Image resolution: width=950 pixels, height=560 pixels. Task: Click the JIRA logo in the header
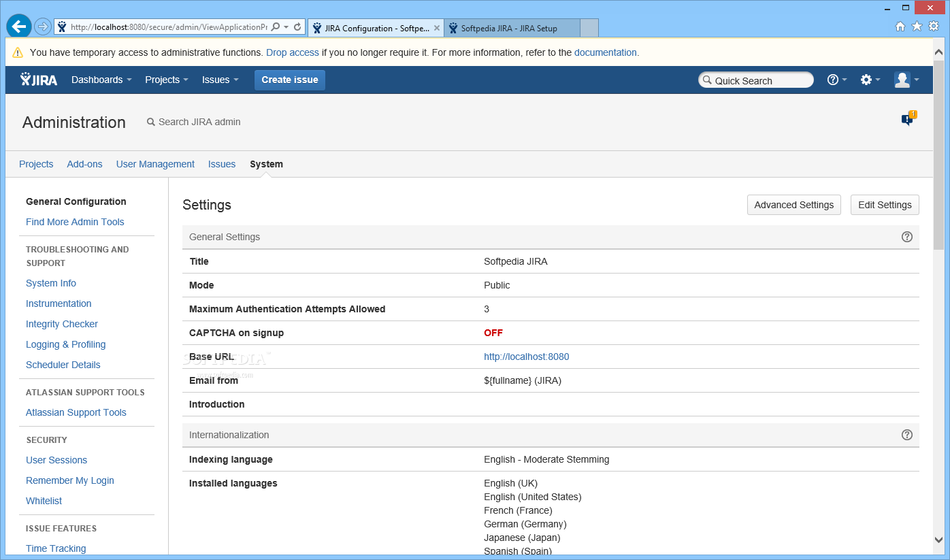coord(39,80)
